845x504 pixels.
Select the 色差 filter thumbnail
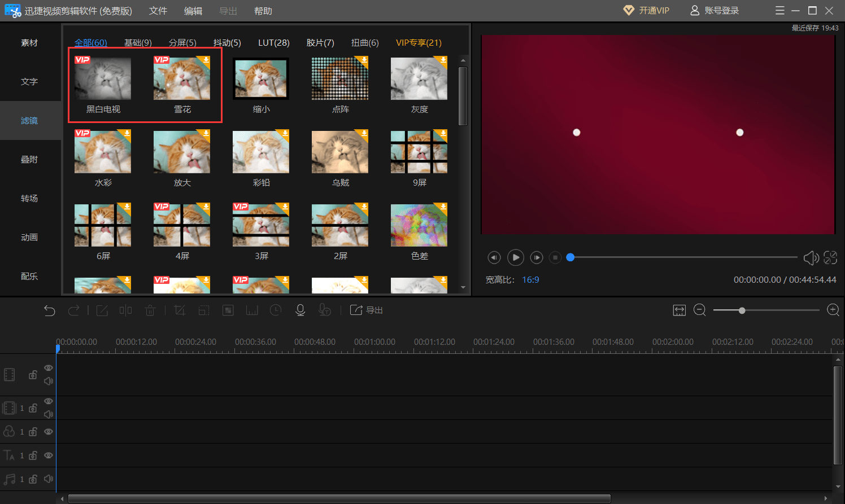point(419,225)
